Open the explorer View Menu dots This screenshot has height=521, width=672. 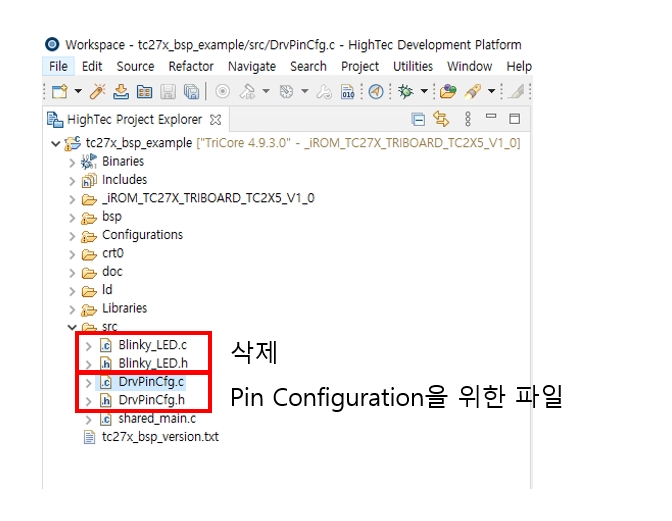coord(468,119)
